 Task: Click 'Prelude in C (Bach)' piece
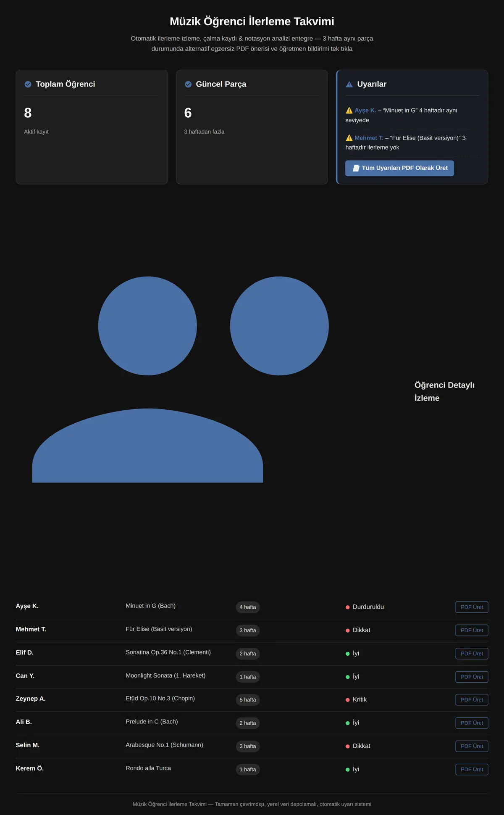pos(152,722)
